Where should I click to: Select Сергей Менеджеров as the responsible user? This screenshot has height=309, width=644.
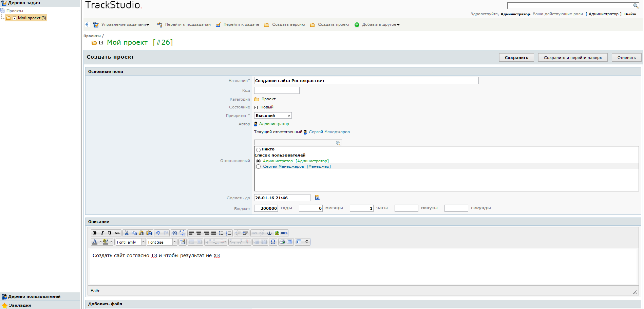click(x=259, y=167)
